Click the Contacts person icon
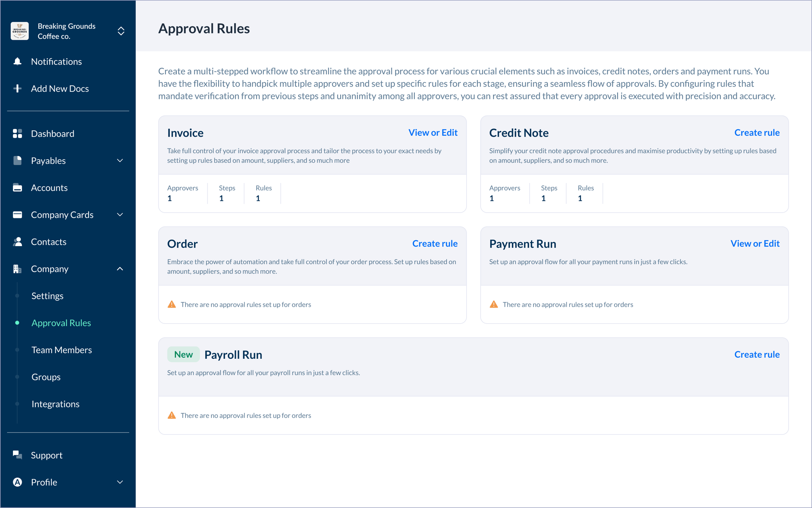The image size is (812, 508). click(17, 242)
